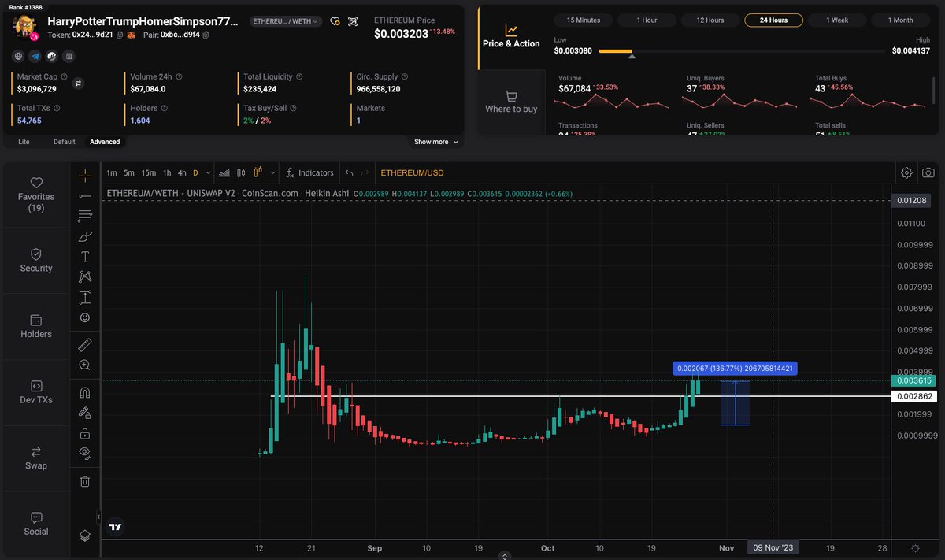
Task: Select the 1 Hour timeframe
Action: (647, 20)
